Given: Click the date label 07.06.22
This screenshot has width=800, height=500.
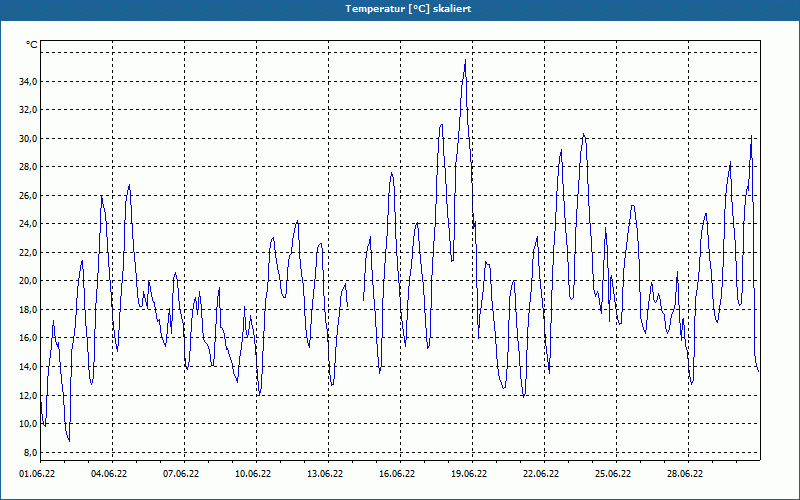Looking at the screenshot, I should coord(181,473).
